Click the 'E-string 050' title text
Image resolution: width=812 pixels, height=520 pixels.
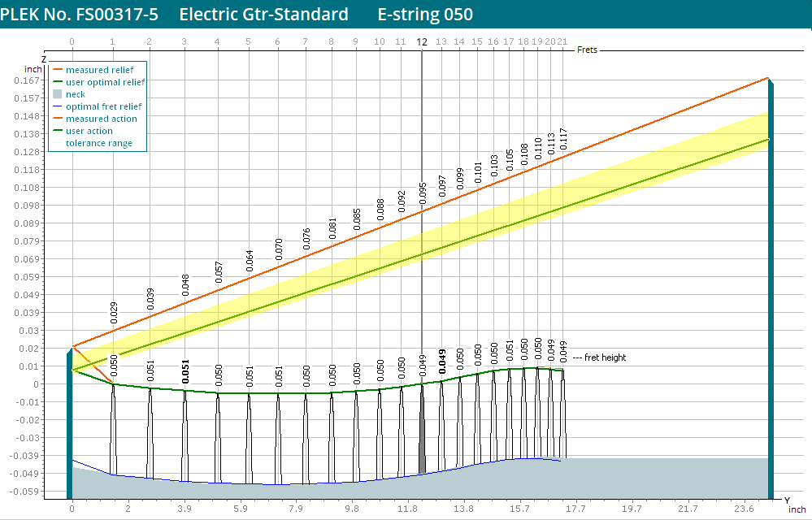pos(425,15)
